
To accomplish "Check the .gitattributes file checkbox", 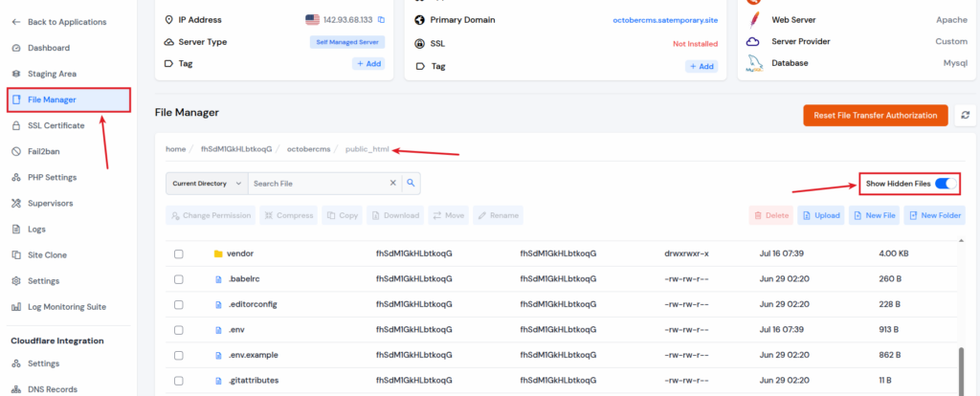I will pyautogui.click(x=179, y=381).
